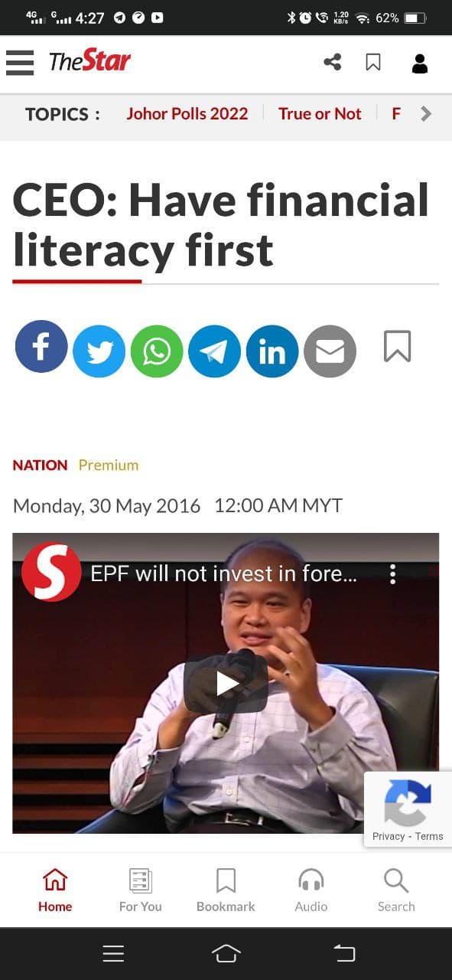This screenshot has width=452, height=980.
Task: Share the article on Facebook
Action: coord(41,347)
